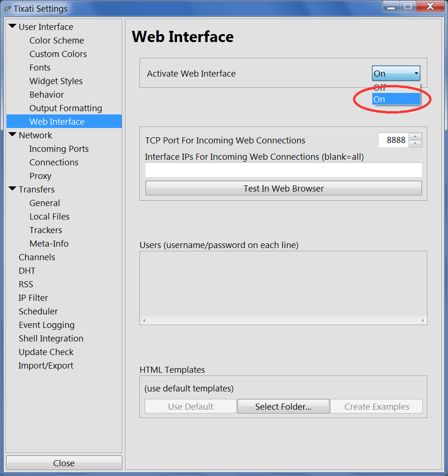Image resolution: width=448 pixels, height=476 pixels.
Task: Open Trackers settings
Action: click(45, 230)
